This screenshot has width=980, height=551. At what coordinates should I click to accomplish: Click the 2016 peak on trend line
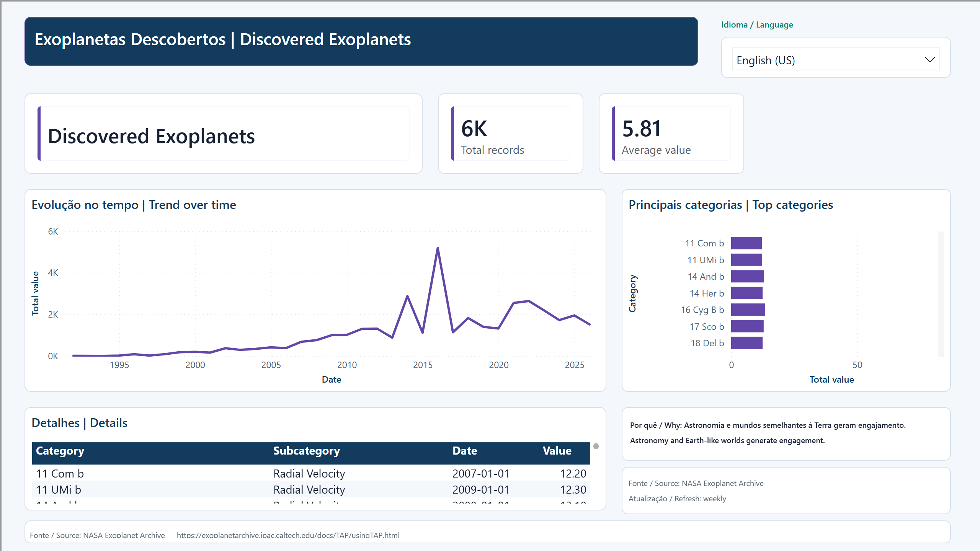(x=438, y=248)
